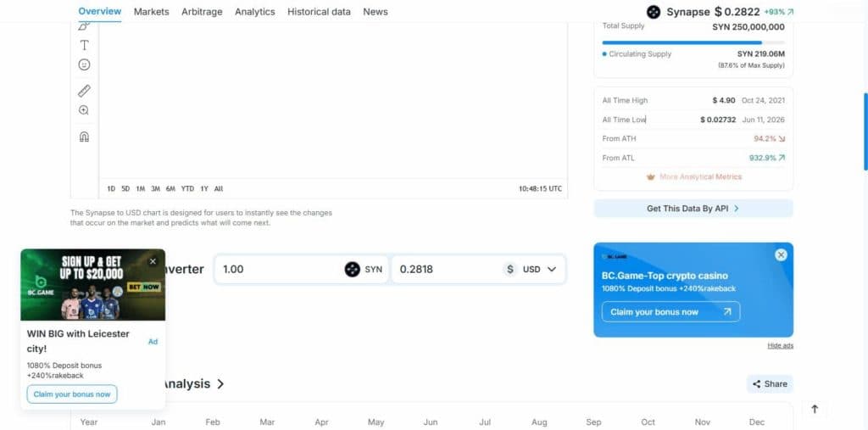
Task: Click the dollar currency icon in converter
Action: tap(510, 270)
